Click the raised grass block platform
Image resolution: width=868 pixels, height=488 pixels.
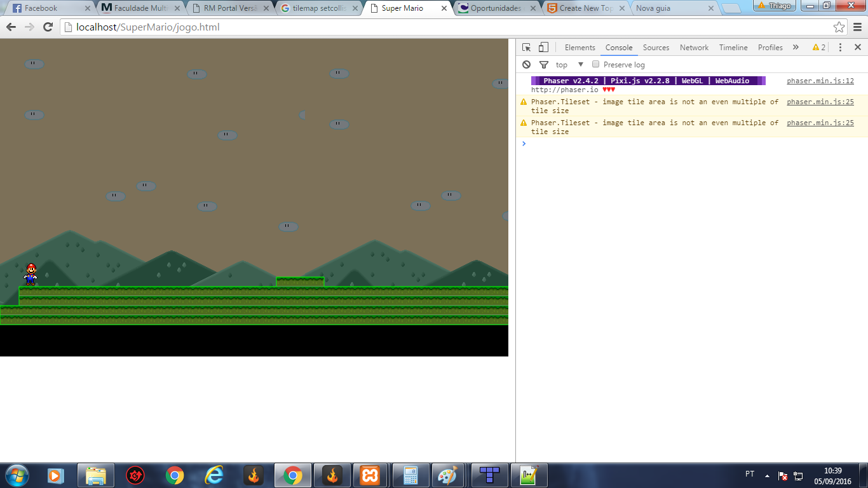click(x=300, y=281)
